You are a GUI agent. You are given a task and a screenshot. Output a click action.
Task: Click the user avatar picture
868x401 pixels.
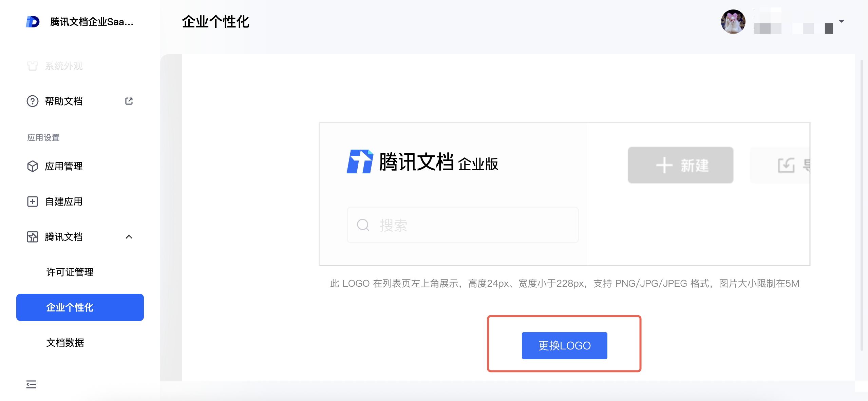(733, 22)
